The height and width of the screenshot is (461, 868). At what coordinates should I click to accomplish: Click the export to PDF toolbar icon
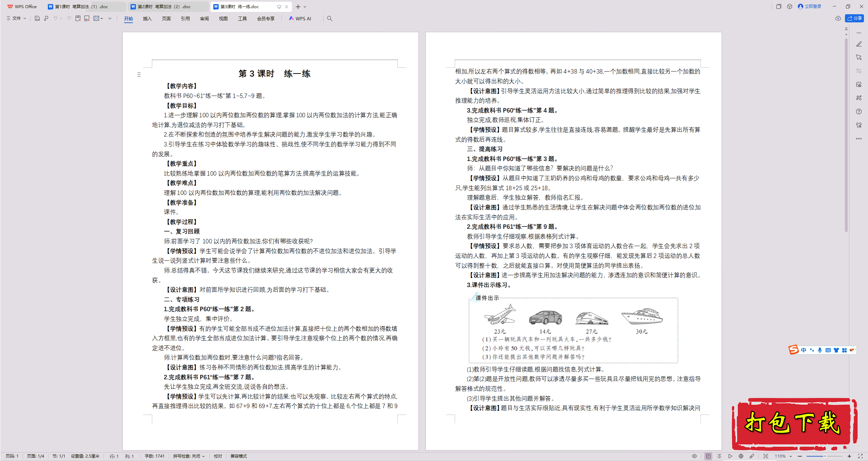78,18
